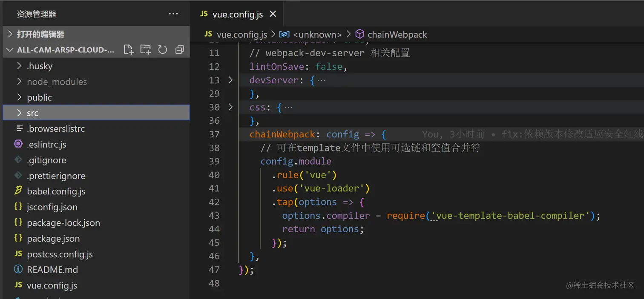Image resolution: width=644 pixels, height=299 pixels.
Task: Collapse all folders in explorer
Action: [x=180, y=50]
